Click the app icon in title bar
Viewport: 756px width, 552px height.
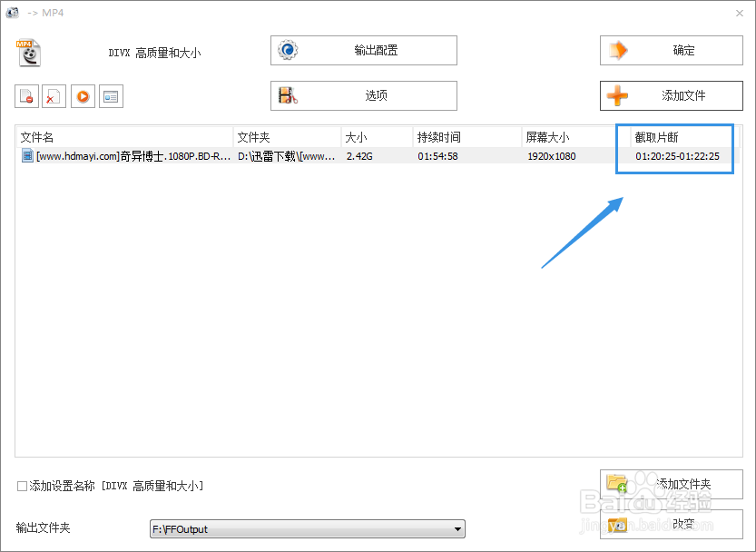12,13
